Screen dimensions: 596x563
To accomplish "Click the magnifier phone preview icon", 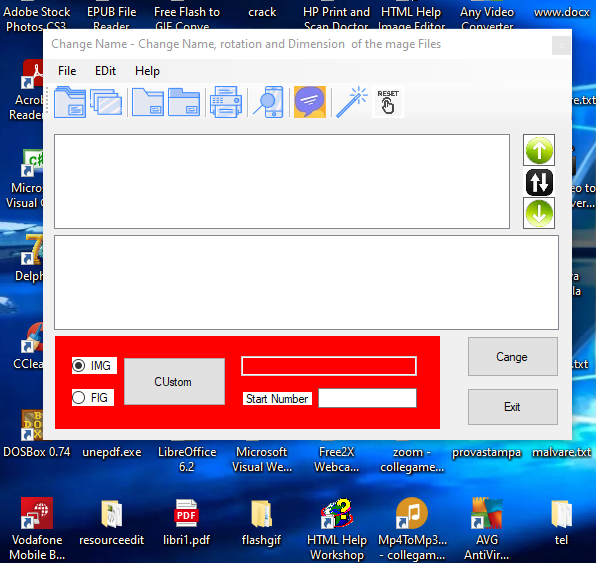I will (268, 102).
